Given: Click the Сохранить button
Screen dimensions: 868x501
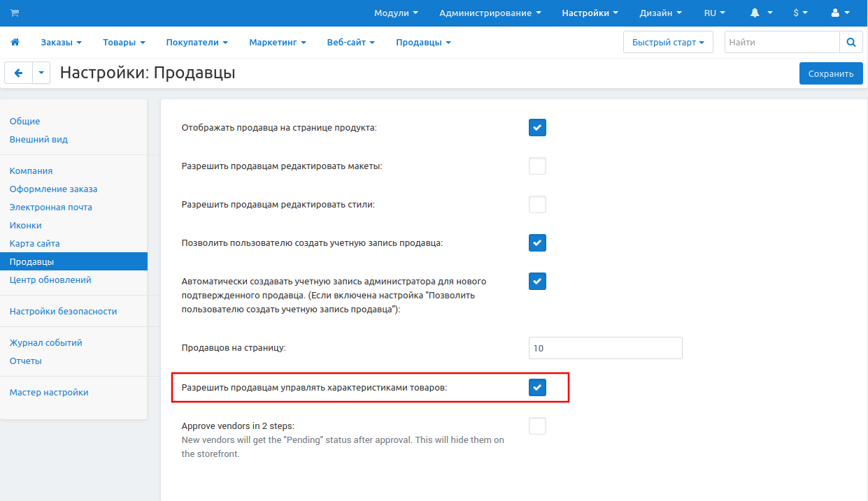Looking at the screenshot, I should tap(830, 73).
